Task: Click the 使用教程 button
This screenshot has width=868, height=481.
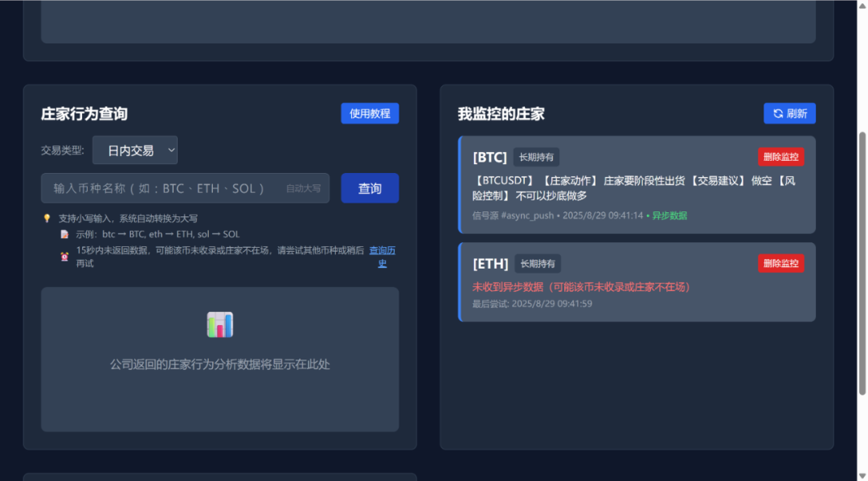Action: pyautogui.click(x=370, y=113)
